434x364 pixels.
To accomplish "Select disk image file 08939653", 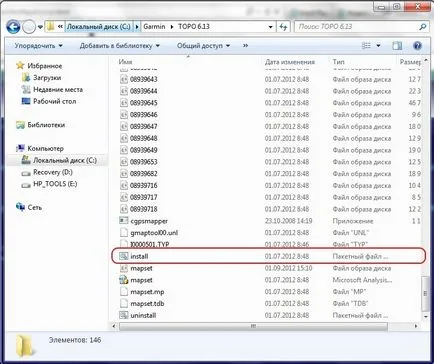I will coord(138,162).
